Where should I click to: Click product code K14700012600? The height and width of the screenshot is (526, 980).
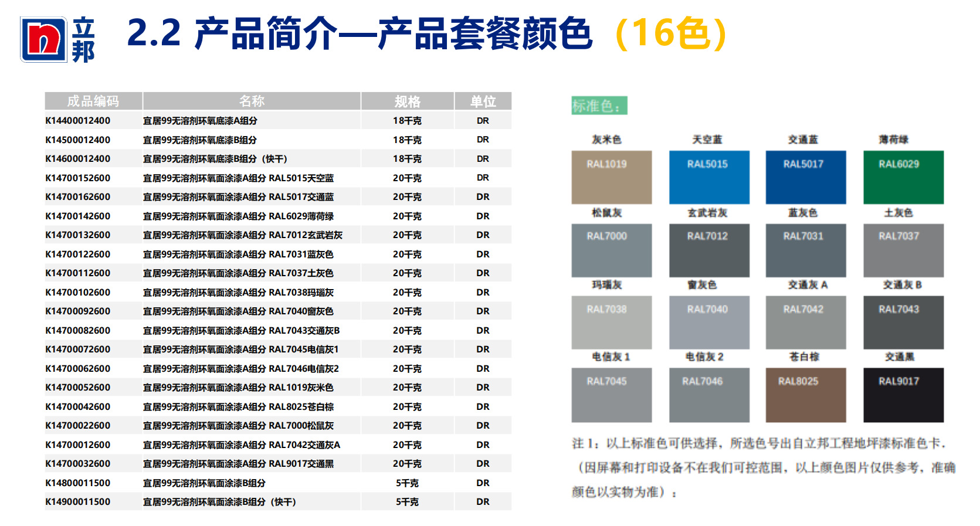pyautogui.click(x=78, y=444)
